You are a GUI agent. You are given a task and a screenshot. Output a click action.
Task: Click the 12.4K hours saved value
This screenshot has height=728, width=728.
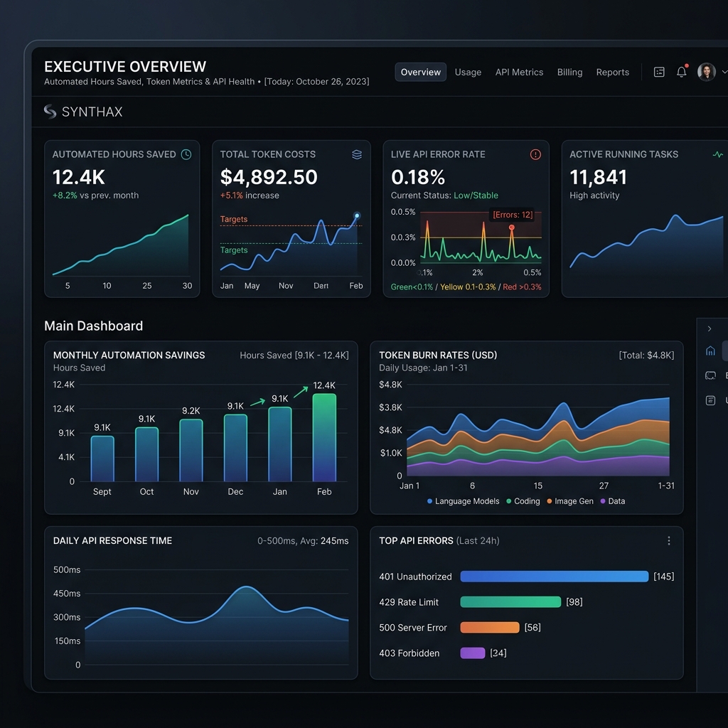(78, 177)
